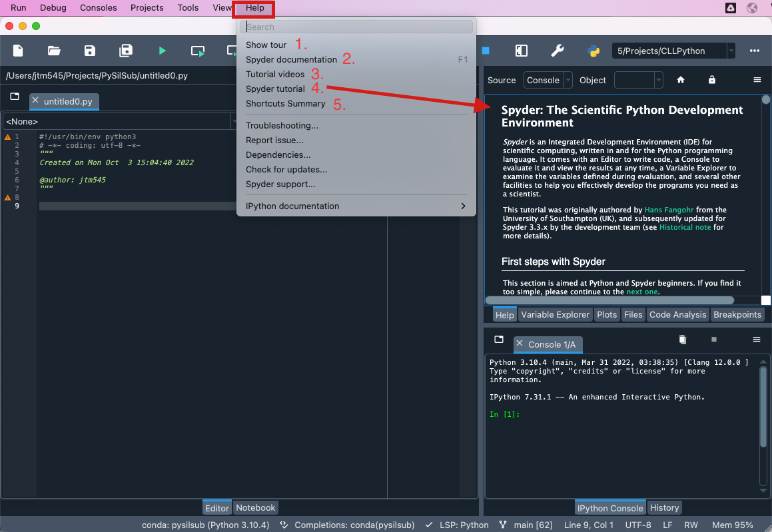The width and height of the screenshot is (772, 532).
Task: Select Shortcuts Summary from the Help menu
Action: point(285,104)
